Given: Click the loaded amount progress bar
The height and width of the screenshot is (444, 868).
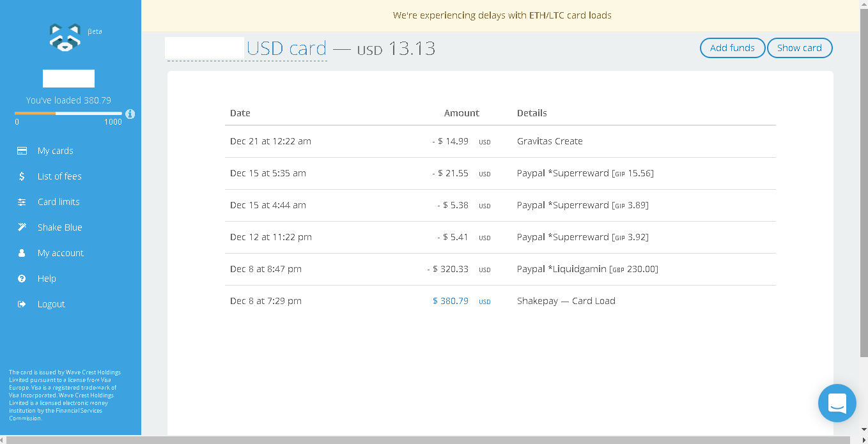Looking at the screenshot, I should tap(68, 114).
